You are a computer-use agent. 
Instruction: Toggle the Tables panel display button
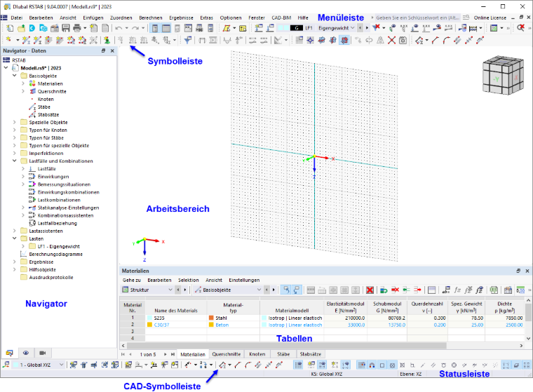pos(166,28)
